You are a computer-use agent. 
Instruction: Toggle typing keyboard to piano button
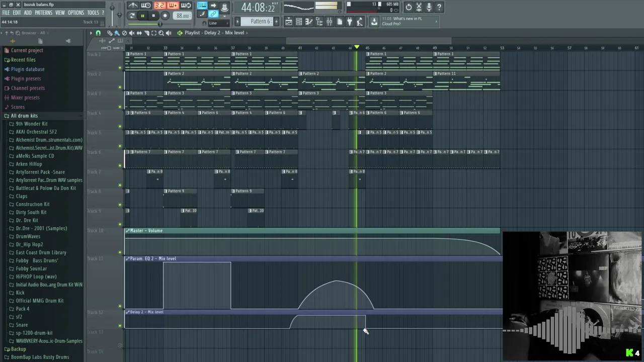click(x=202, y=6)
